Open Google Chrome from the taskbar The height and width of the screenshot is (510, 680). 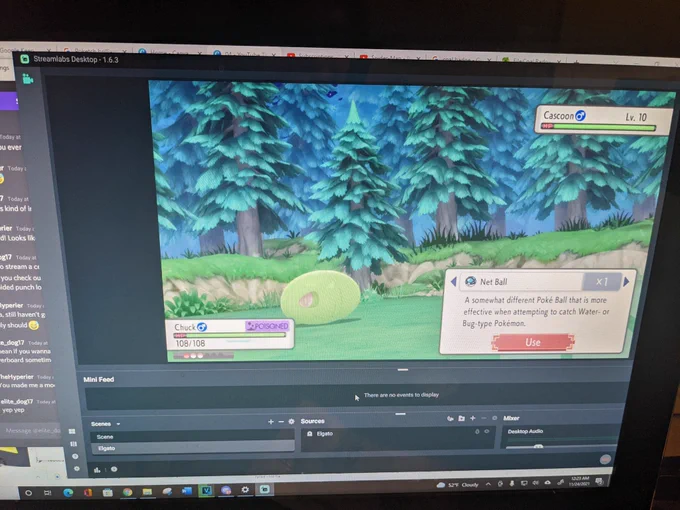pos(128,492)
